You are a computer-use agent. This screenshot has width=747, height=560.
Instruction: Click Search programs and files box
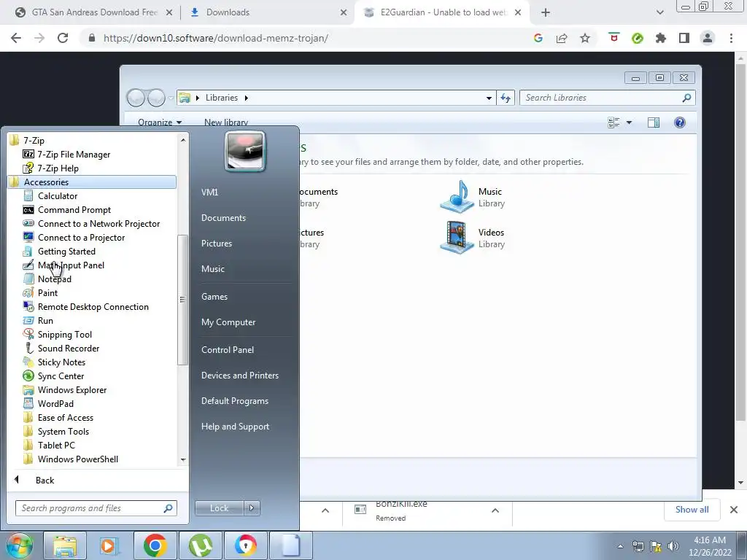pos(96,508)
